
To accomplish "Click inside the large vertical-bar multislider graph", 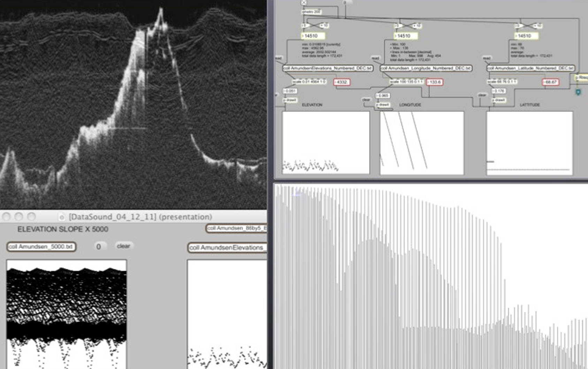I will click(431, 277).
